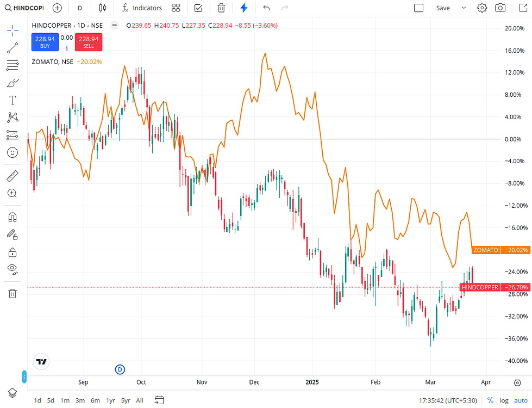Take a chart snapshot with the camera icon

[x=500, y=8]
